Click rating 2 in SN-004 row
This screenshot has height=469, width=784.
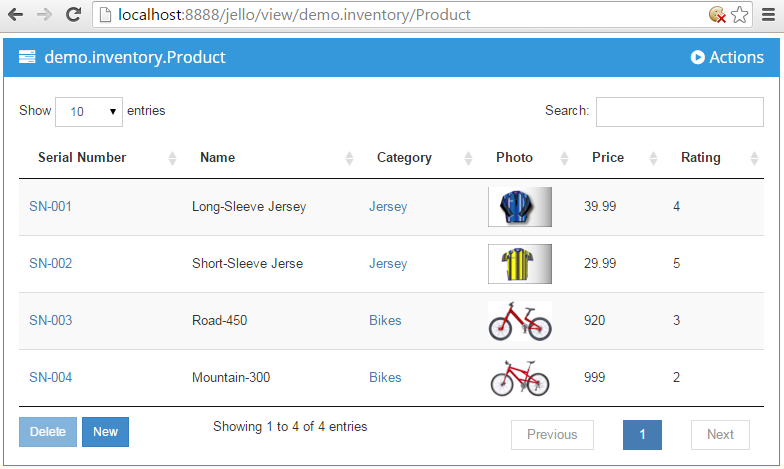pos(676,378)
